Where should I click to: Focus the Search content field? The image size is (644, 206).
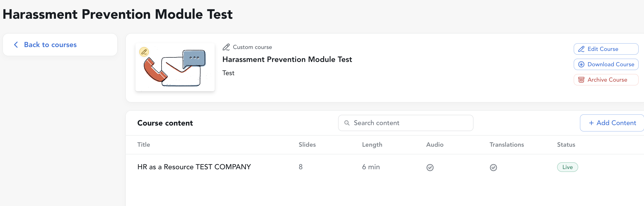pyautogui.click(x=410, y=123)
